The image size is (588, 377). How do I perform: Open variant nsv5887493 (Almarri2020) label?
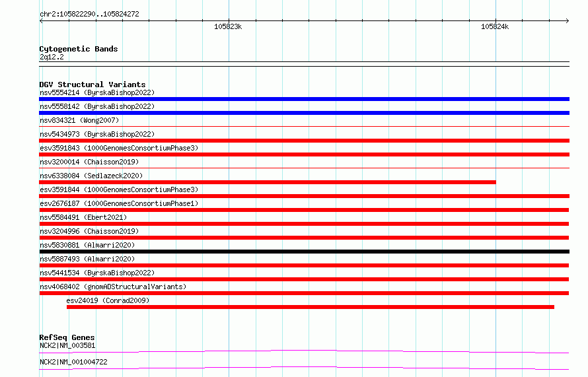(87, 259)
